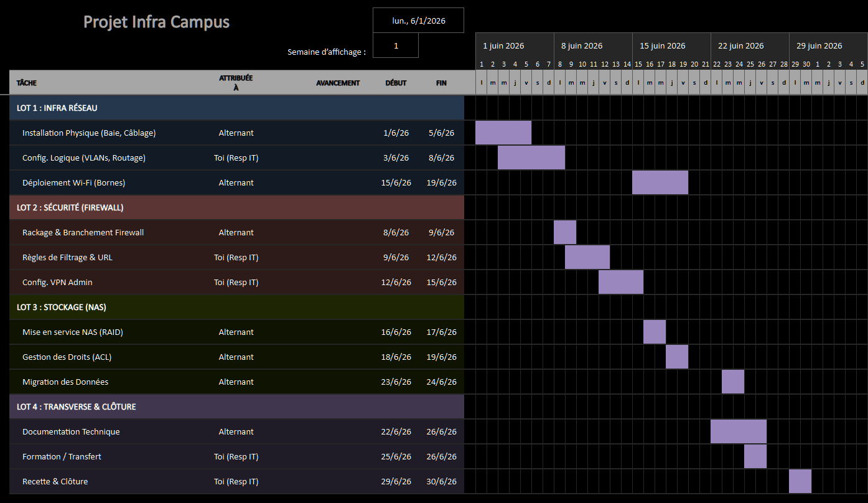
Task: Click the Installation Physique Gantt bar
Action: 503,133
